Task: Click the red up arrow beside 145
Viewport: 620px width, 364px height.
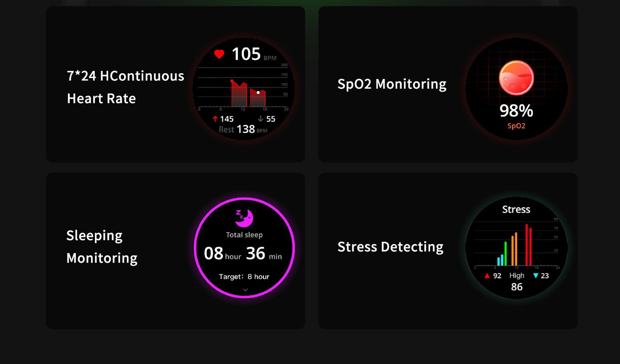Action: coord(215,119)
